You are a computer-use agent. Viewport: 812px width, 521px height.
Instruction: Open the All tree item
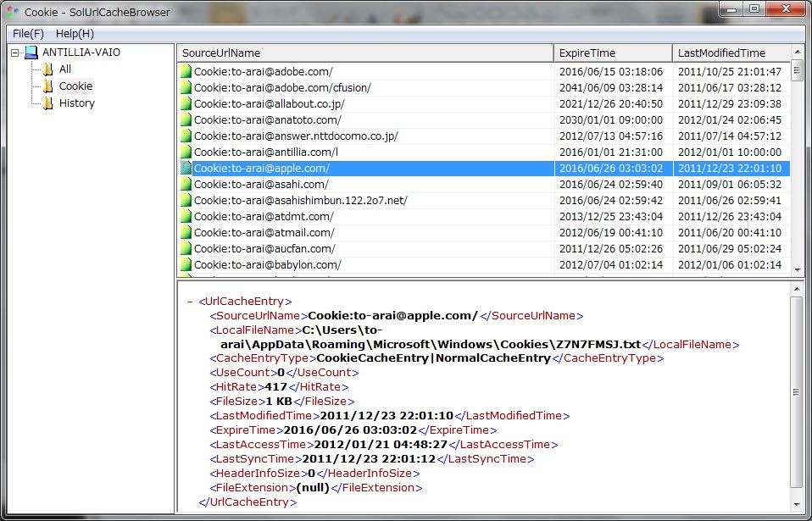click(x=65, y=69)
